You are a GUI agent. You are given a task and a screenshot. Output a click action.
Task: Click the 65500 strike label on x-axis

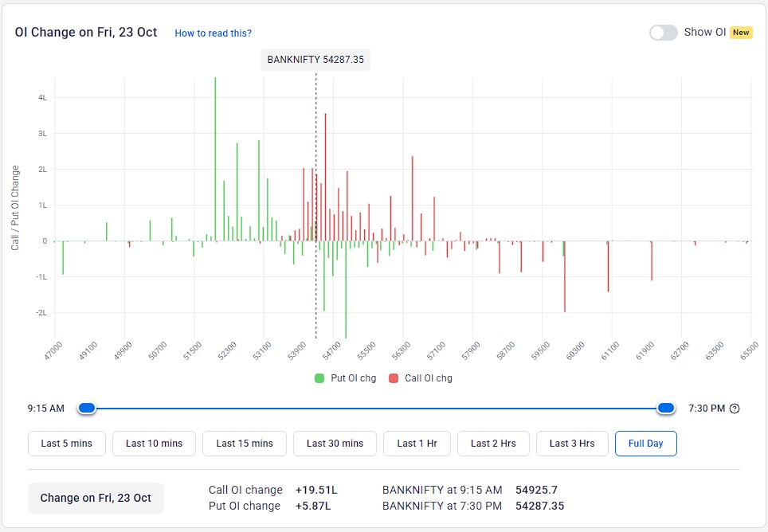pyautogui.click(x=750, y=351)
